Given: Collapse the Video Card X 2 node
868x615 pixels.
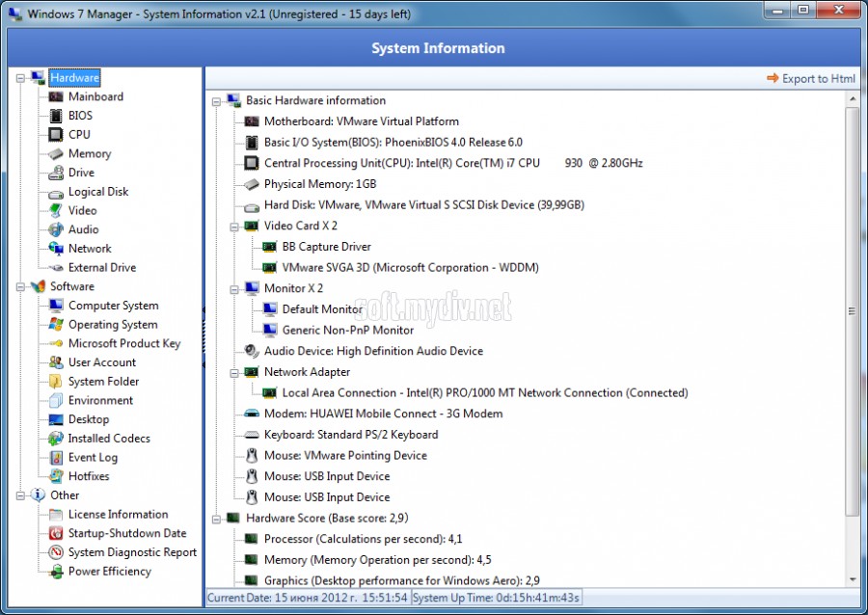Looking at the screenshot, I should [234, 227].
